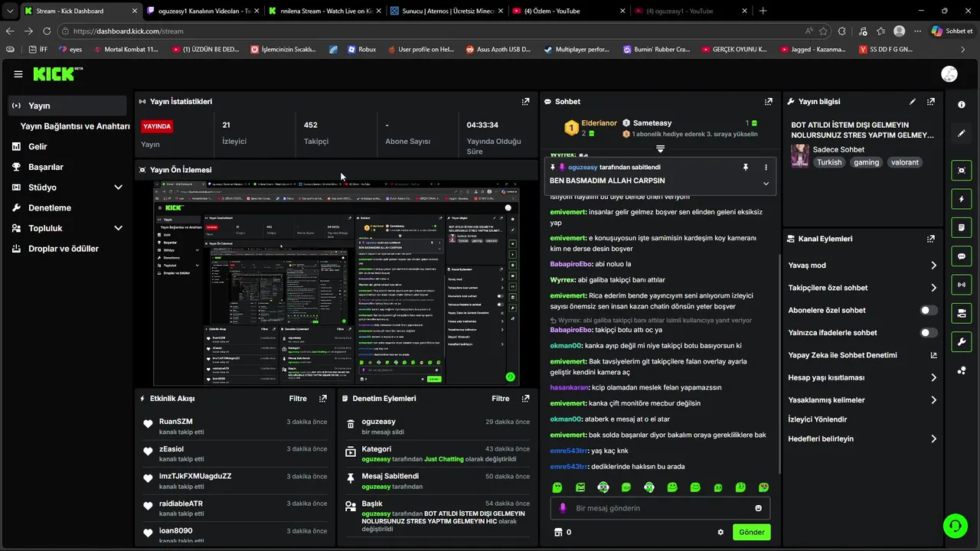Pop out the Sohbet chat panel
Viewport: 980px width, 551px height.
[768, 101]
